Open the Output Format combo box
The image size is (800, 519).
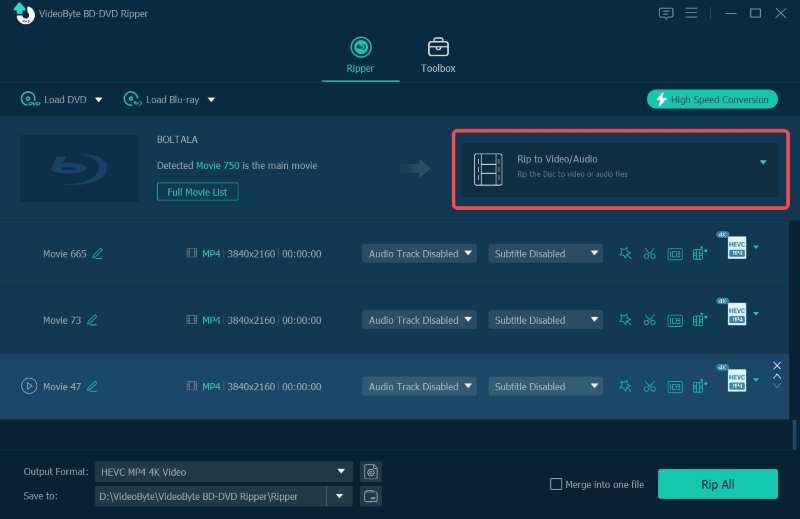point(223,472)
